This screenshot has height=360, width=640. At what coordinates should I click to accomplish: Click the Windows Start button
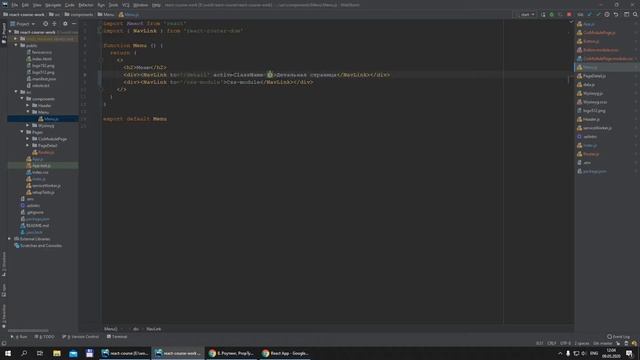8,353
